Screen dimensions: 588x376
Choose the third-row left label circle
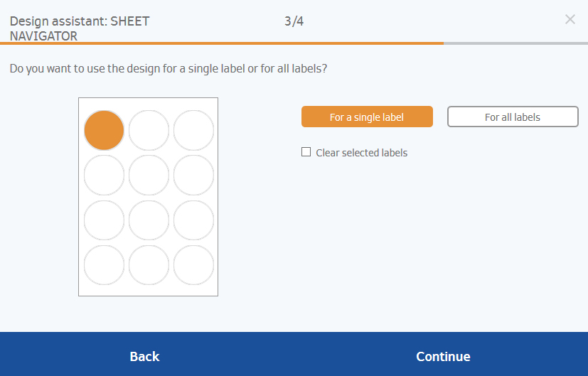[x=104, y=220]
